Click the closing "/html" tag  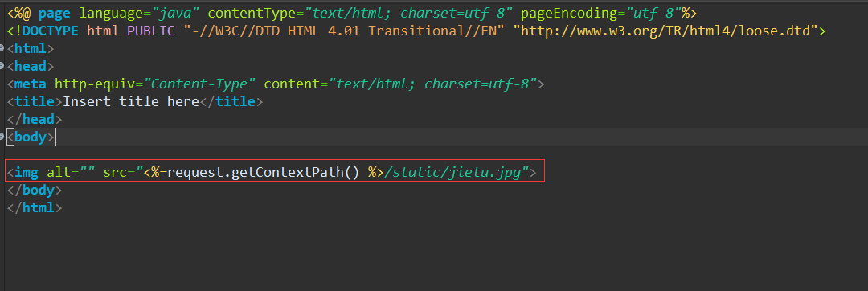point(35,208)
